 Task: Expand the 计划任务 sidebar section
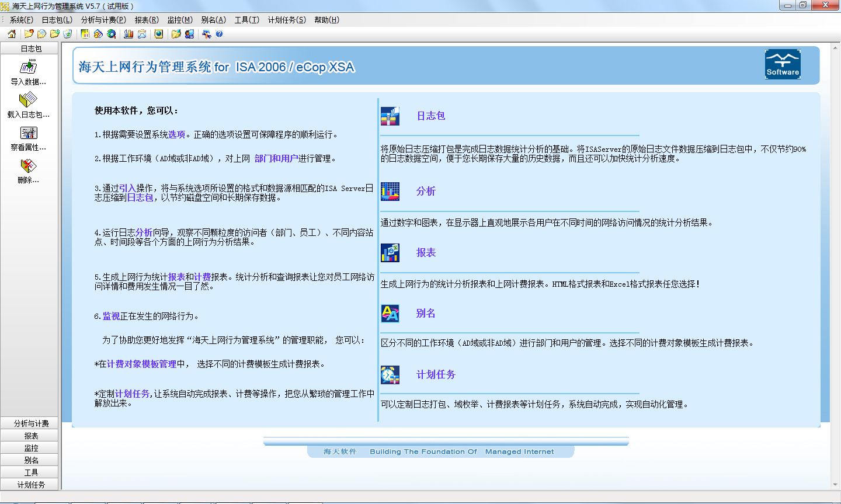(31, 485)
